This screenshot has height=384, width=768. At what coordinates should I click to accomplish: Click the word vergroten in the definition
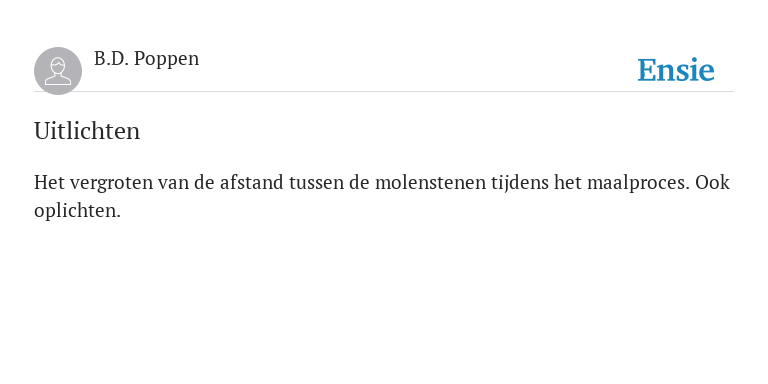point(111,184)
